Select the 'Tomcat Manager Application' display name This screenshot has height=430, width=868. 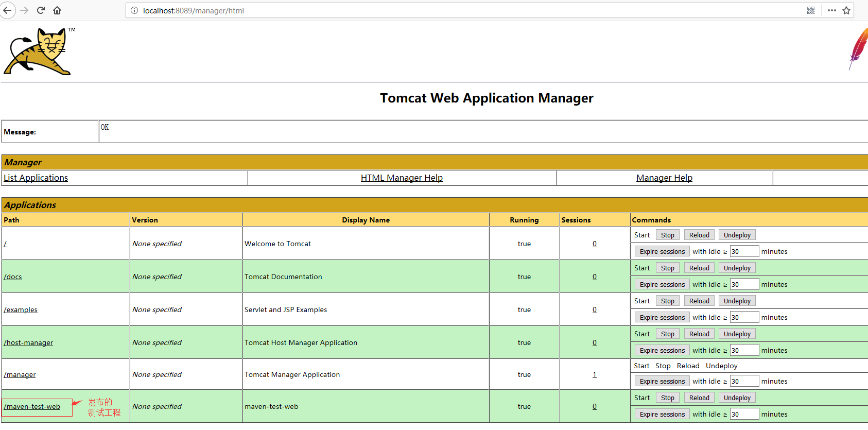click(292, 374)
